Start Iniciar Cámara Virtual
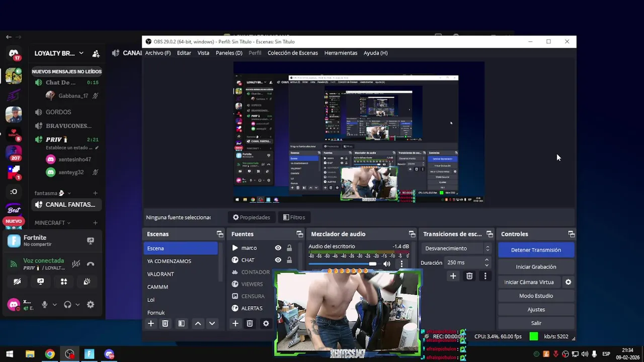644x362 pixels. (529, 282)
